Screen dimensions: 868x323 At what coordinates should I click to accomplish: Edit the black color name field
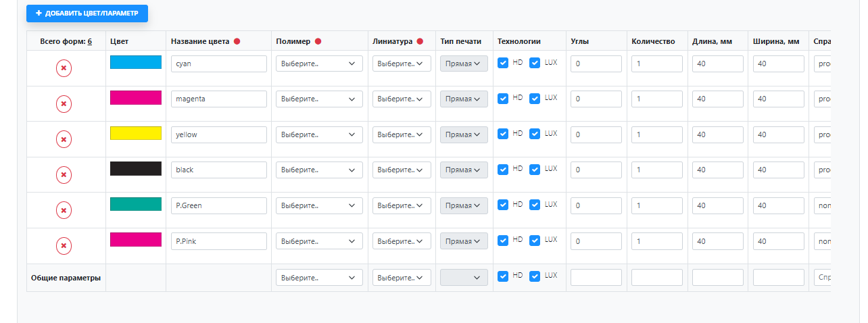point(219,170)
